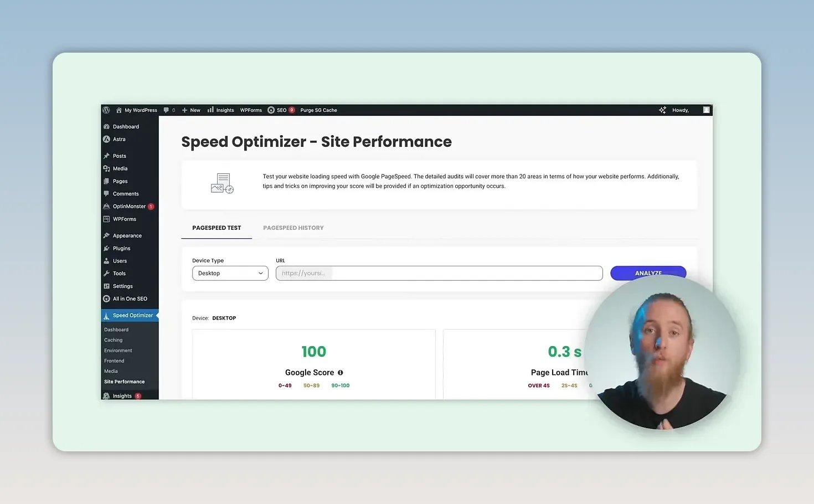The width and height of the screenshot is (814, 504).
Task: Click the 0-49 score range label
Action: 285,385
